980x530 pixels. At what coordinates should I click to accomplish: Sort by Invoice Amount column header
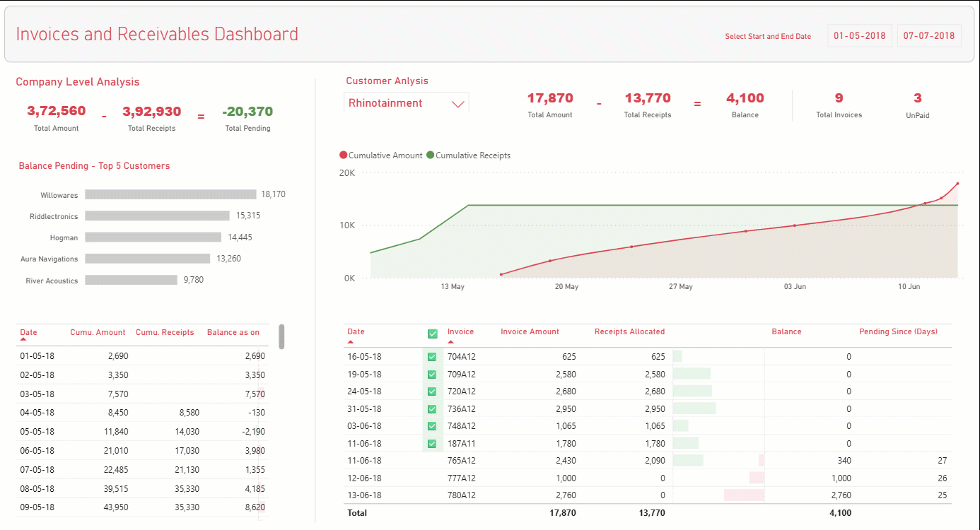530,331
